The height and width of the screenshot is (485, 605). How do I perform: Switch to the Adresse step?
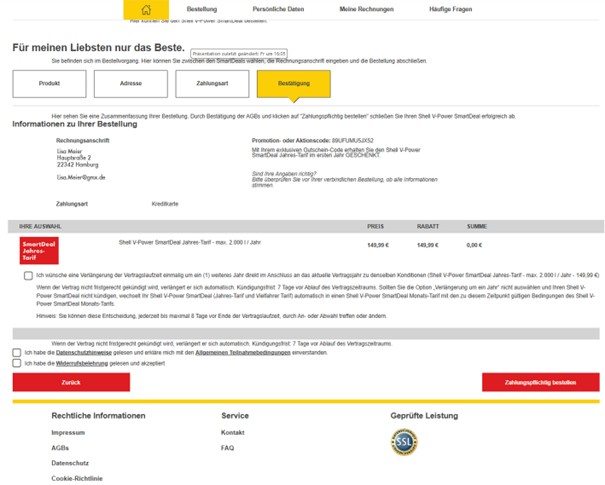(130, 84)
